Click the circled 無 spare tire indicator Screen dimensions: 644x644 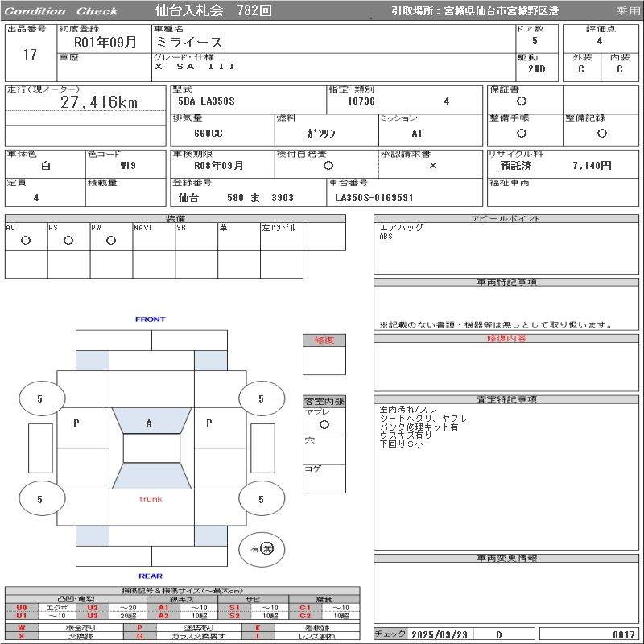tap(267, 549)
